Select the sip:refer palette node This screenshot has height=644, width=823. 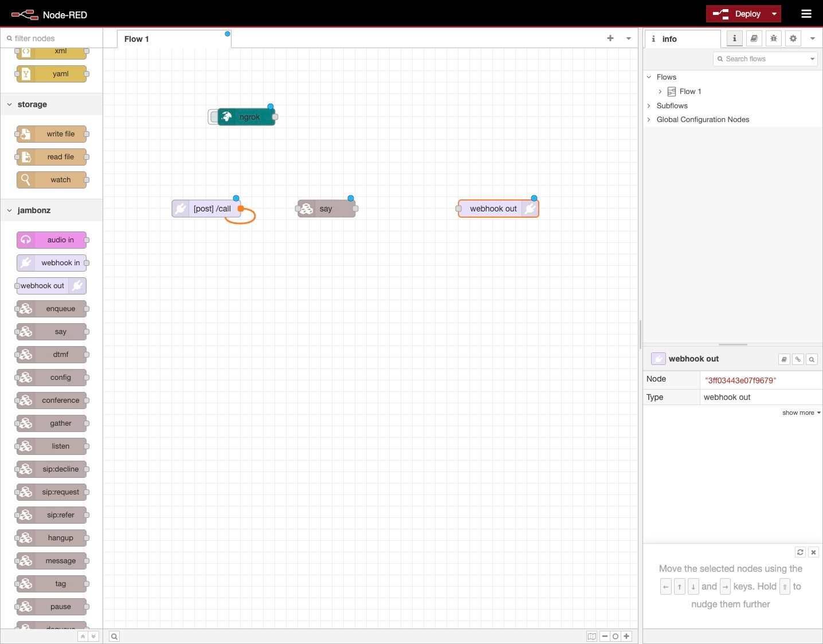(52, 515)
